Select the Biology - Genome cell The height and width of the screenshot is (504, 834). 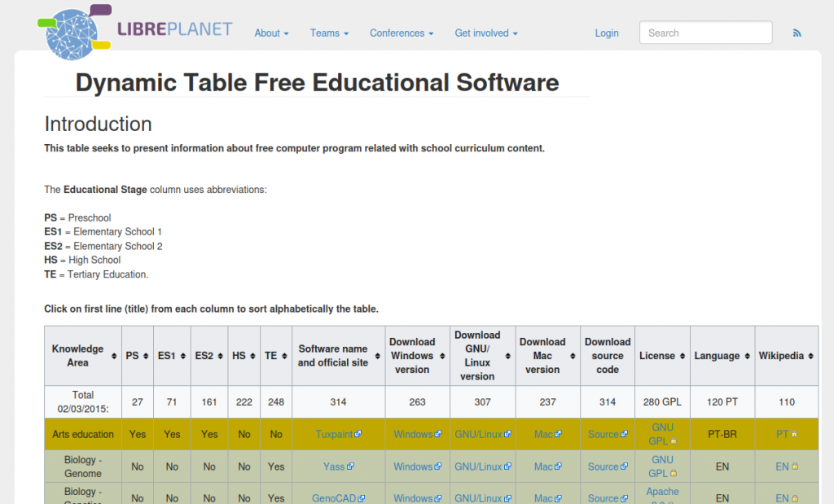(x=83, y=467)
